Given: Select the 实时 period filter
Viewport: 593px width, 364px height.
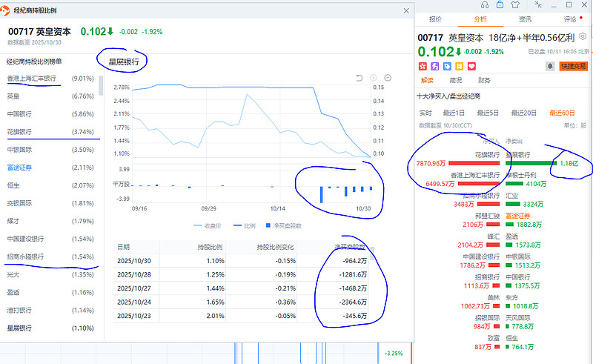Looking at the screenshot, I should (x=425, y=113).
